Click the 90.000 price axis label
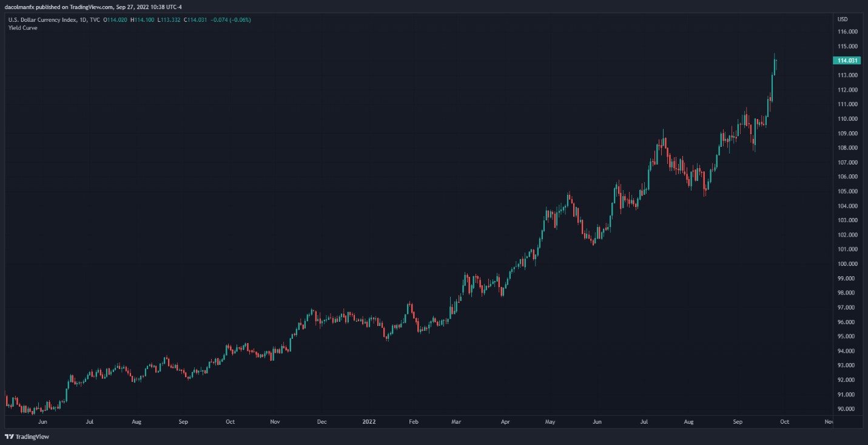Viewport: 868px width, 445px height. point(847,409)
